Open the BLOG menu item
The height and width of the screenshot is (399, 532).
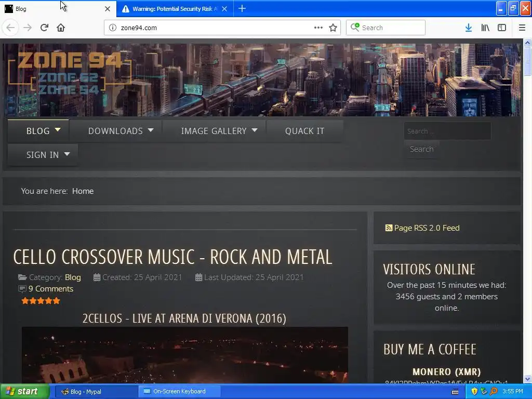tap(38, 131)
